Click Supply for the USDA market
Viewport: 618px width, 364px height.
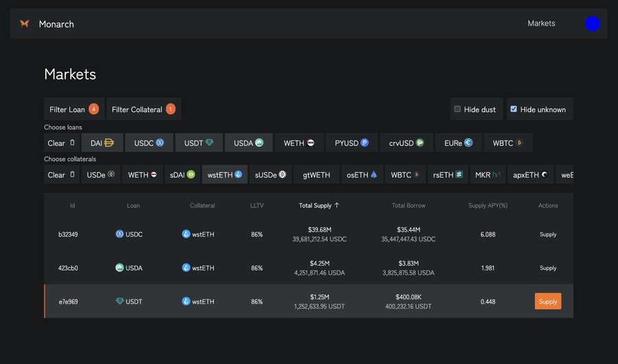coord(548,268)
